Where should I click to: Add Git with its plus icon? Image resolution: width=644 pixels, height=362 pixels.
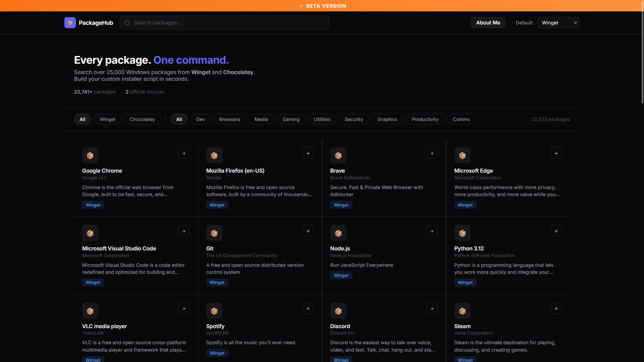tap(308, 231)
